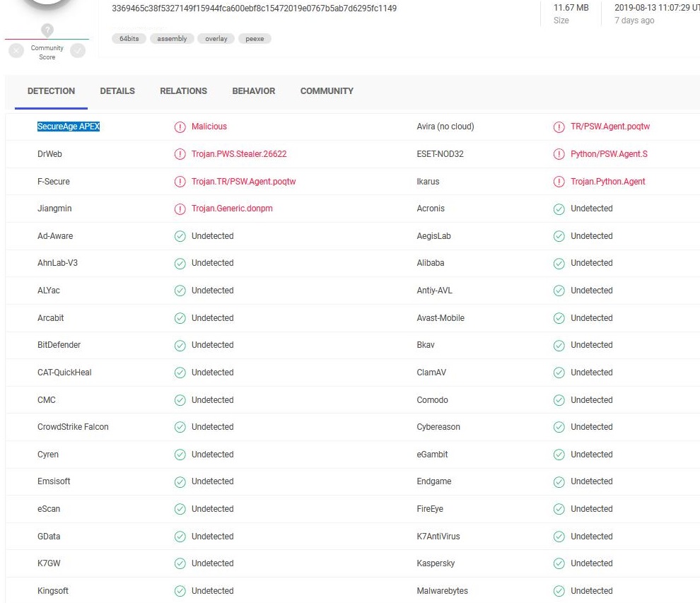Click the DrWeb engine name
Image resolution: width=700 pixels, height=603 pixels.
coord(49,154)
